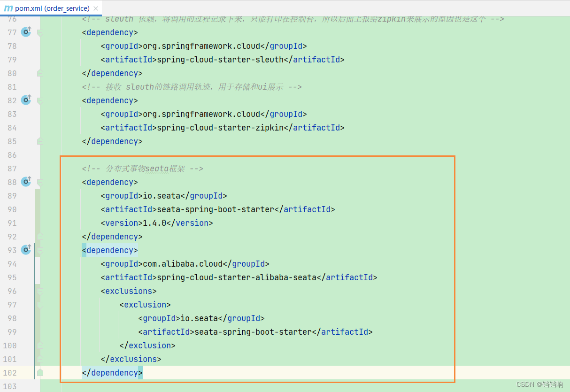The width and height of the screenshot is (570, 392).
Task: Click spring-cloud-starter-alibaba-seata artifactId text
Action: pos(237,277)
